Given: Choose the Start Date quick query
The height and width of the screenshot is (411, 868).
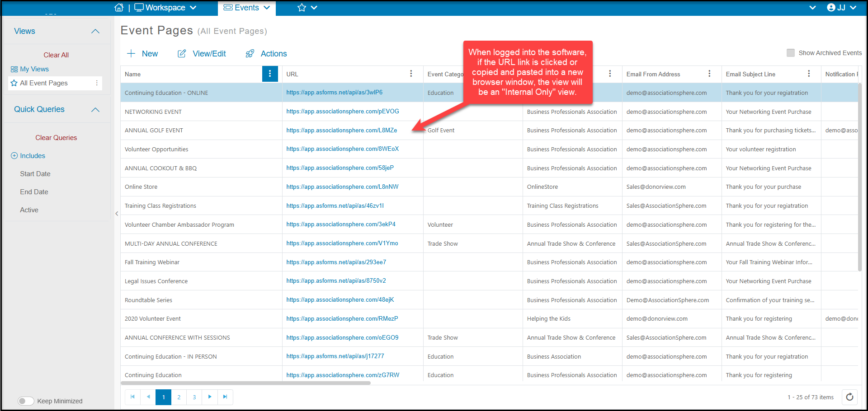Looking at the screenshot, I should (x=35, y=174).
